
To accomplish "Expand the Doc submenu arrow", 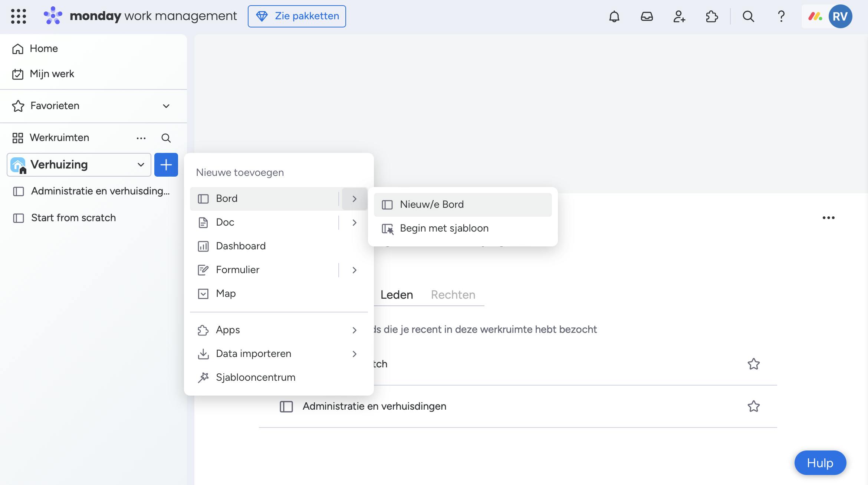I will click(x=354, y=223).
